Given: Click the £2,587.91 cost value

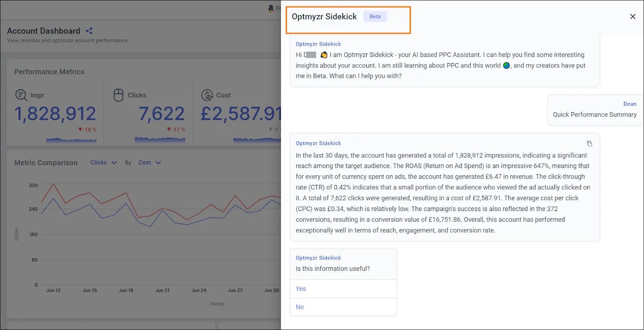Looking at the screenshot, I should tap(241, 114).
